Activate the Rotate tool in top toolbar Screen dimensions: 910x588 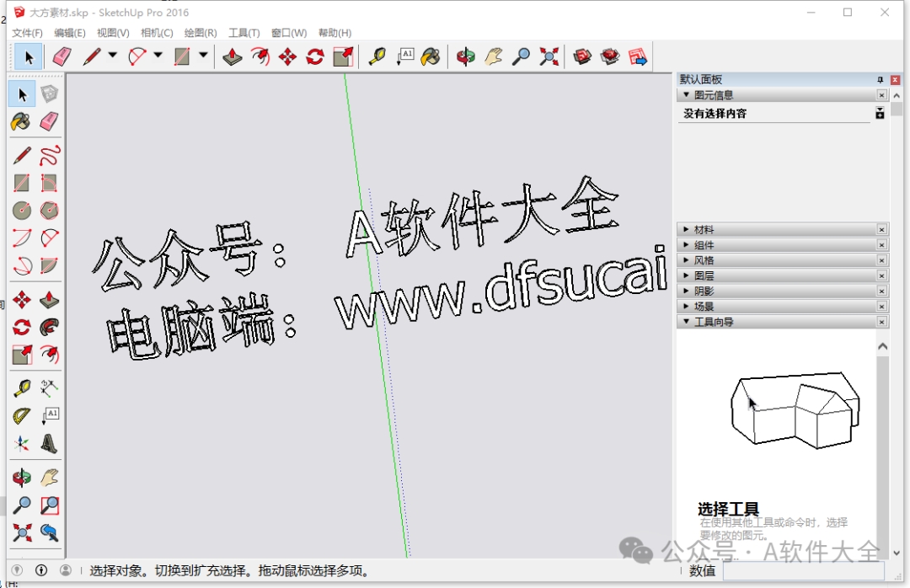coord(315,56)
